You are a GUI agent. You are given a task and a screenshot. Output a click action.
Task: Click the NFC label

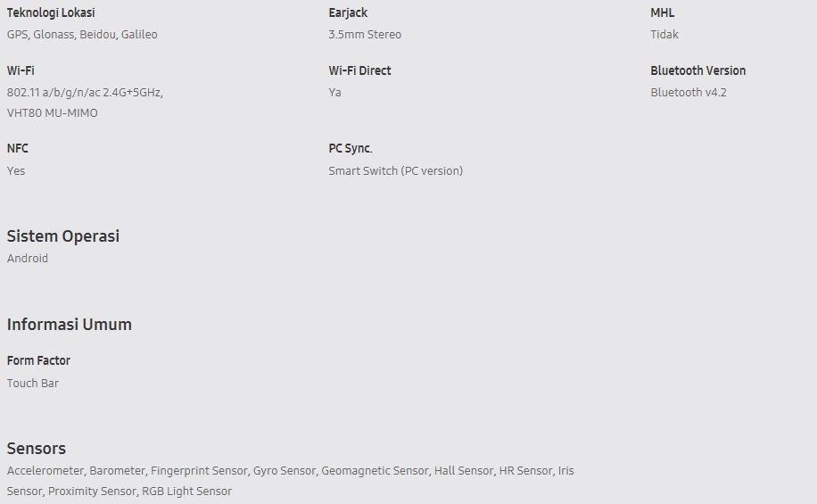pos(17,149)
